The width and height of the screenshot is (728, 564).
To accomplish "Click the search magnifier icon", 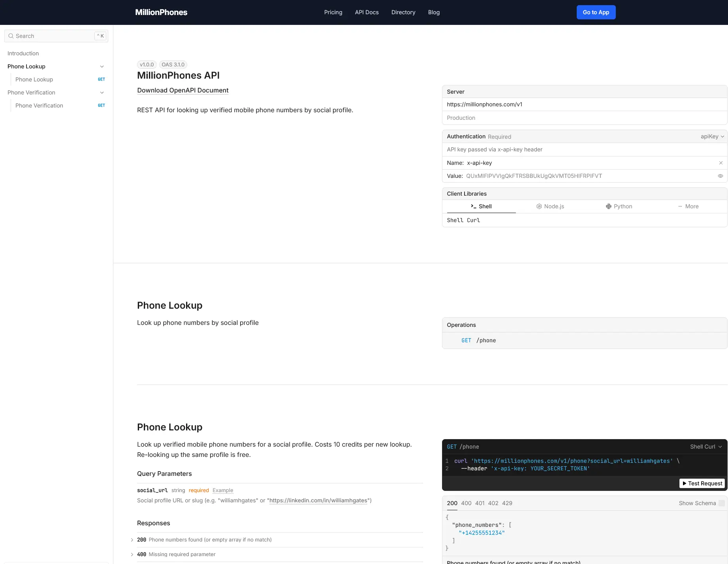I will 11,36.
